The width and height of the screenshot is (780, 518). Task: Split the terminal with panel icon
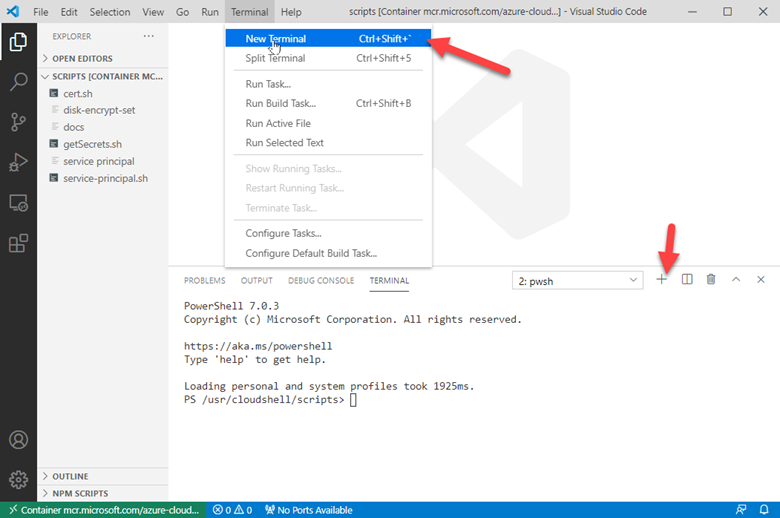[x=687, y=280]
